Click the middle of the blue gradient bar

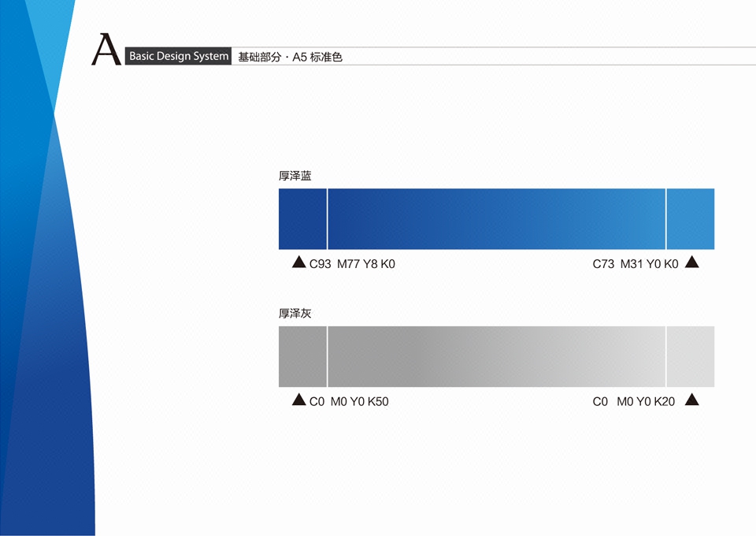pyautogui.click(x=496, y=219)
